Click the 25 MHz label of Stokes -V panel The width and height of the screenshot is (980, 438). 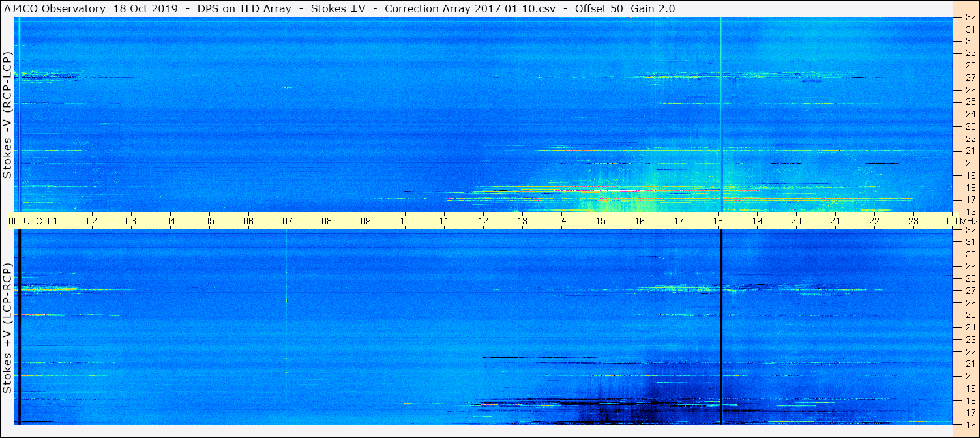coord(970,102)
